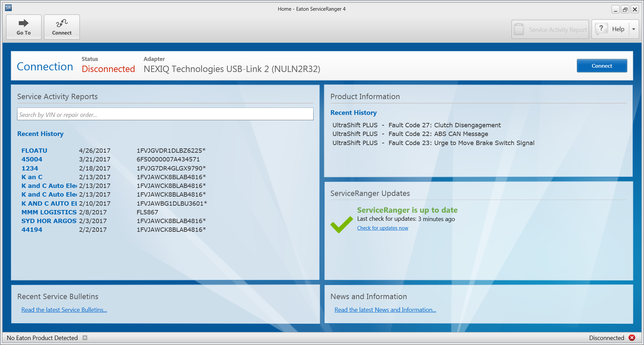
Task: Select Fault Code 23: Urge to Move Brake Switch
Action: pos(433,143)
